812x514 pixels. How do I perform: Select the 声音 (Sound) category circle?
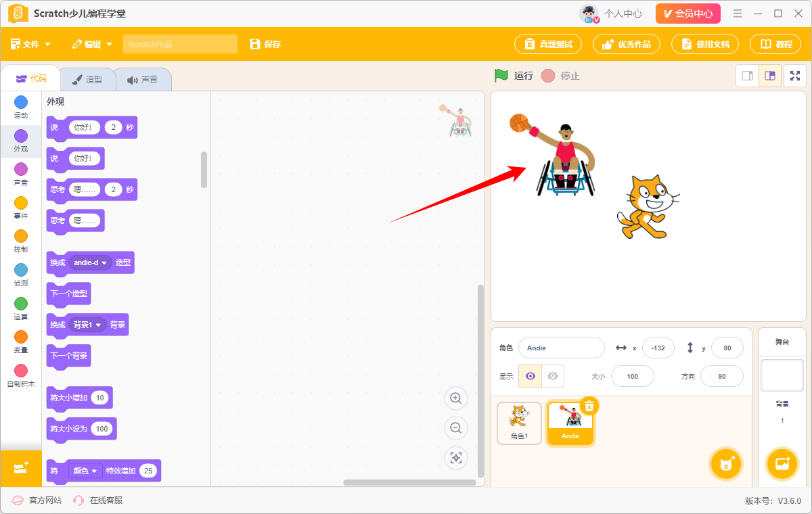(21, 169)
